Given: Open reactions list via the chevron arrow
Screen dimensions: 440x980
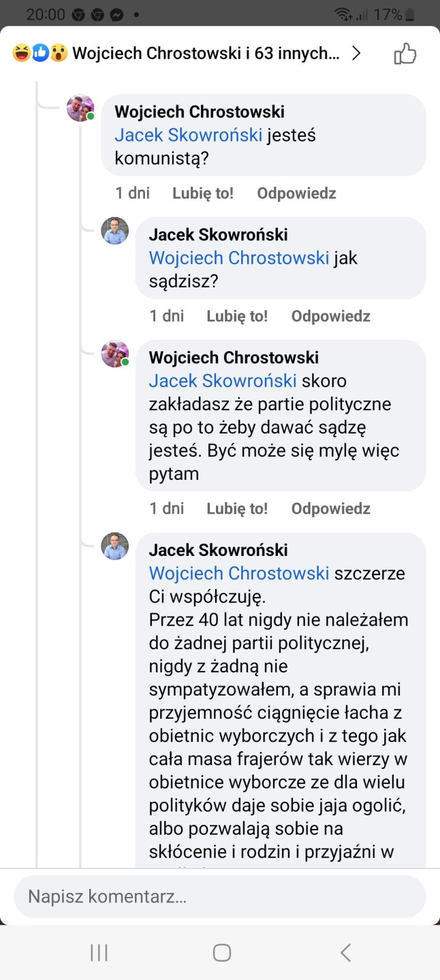Looking at the screenshot, I should pos(356,54).
